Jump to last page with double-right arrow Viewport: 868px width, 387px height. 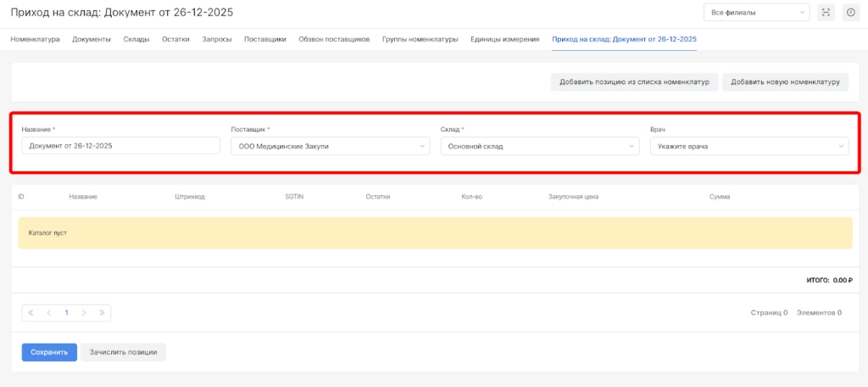coord(102,312)
